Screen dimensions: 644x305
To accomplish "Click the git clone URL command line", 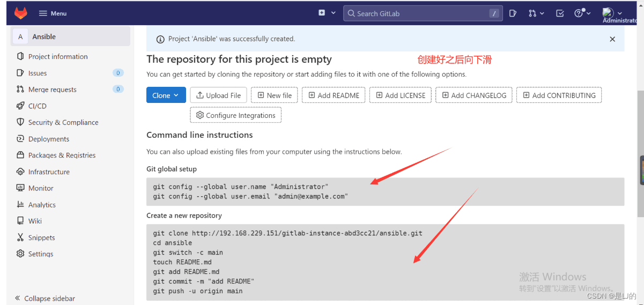I will 287,233.
